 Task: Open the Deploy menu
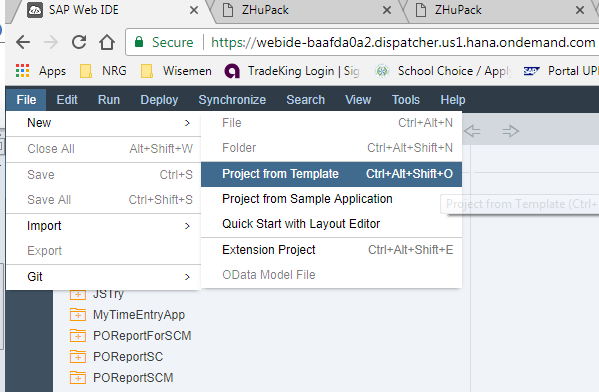point(159,100)
